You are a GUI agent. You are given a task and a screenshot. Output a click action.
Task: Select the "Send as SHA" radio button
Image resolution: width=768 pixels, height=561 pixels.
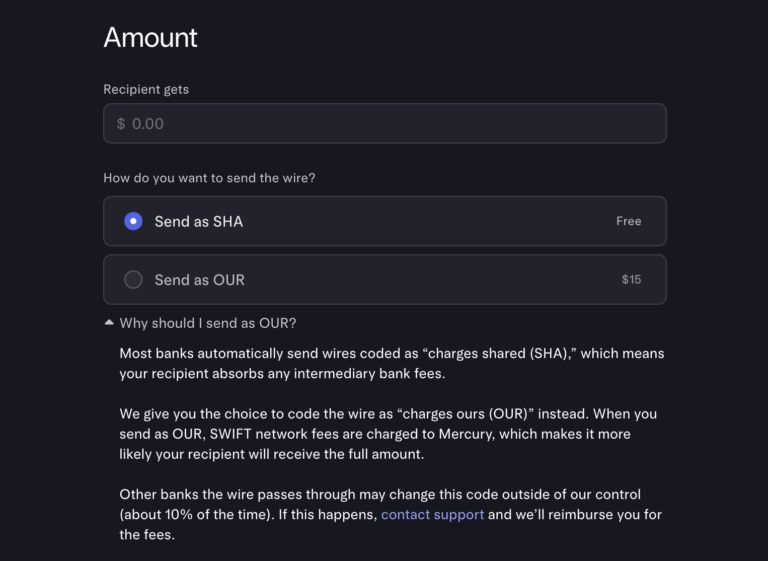click(133, 221)
